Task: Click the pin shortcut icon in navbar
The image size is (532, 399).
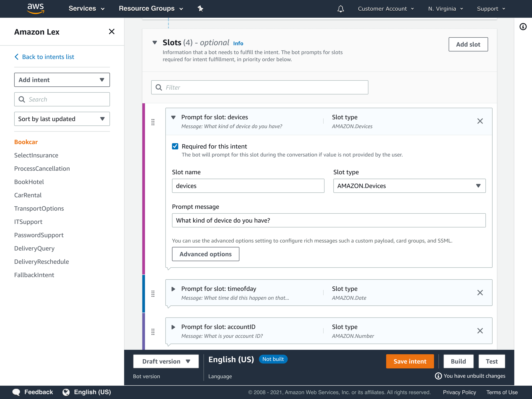Action: click(200, 9)
